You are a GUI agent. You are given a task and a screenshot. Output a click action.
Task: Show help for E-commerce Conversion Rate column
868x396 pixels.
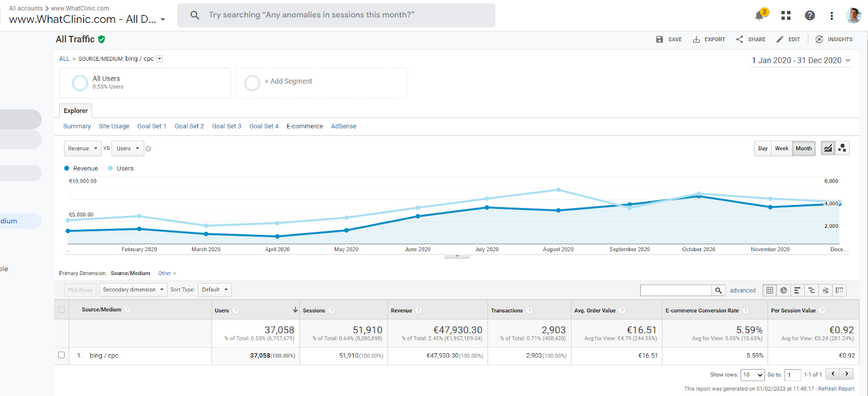(745, 310)
